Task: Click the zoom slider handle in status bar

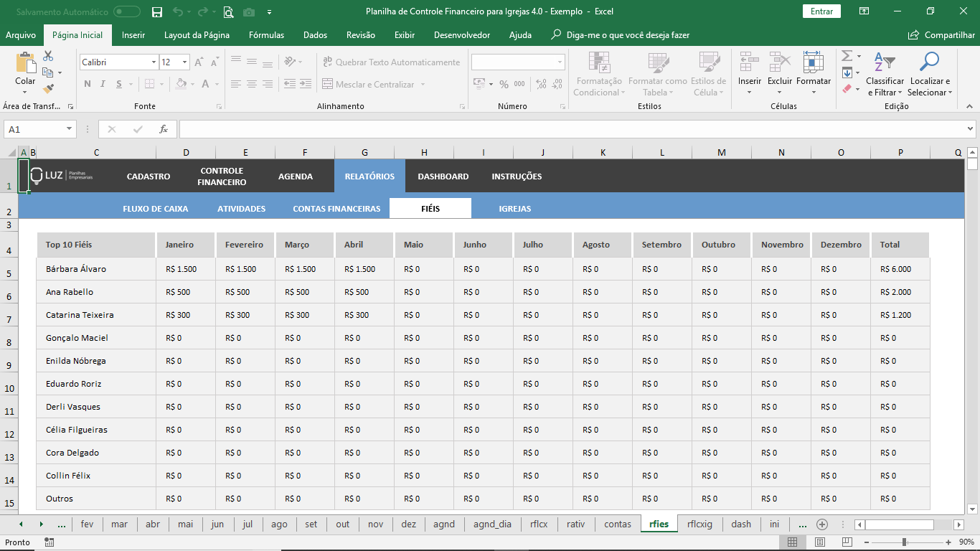Action: pos(905,542)
